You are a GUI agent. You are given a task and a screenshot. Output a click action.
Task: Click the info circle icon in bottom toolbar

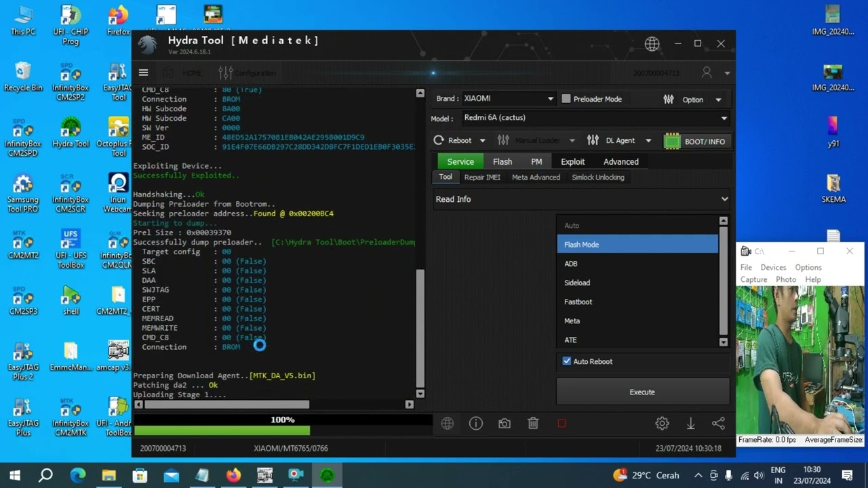pyautogui.click(x=476, y=424)
